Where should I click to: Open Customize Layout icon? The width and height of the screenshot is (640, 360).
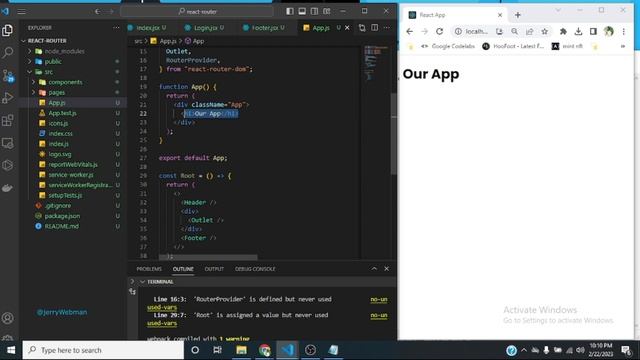point(327,11)
